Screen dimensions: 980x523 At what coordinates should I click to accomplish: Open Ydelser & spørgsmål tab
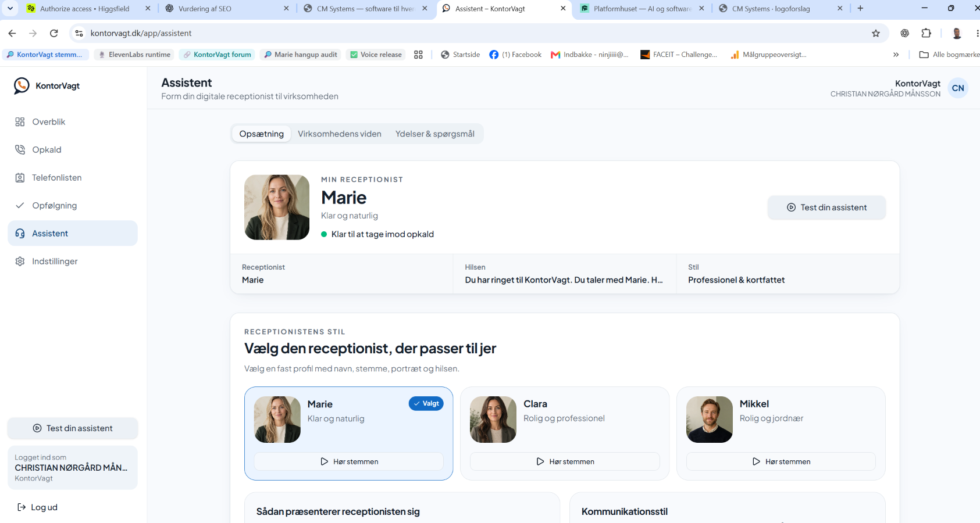435,134
